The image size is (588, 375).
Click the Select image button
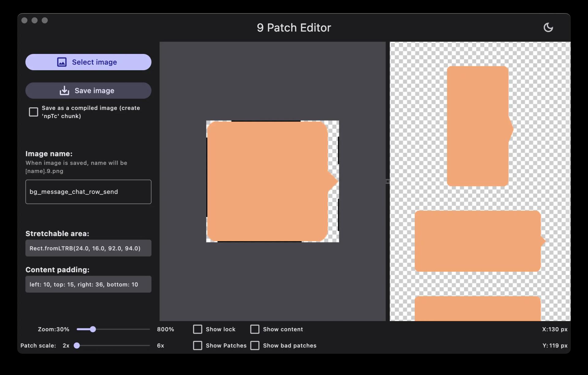point(88,62)
